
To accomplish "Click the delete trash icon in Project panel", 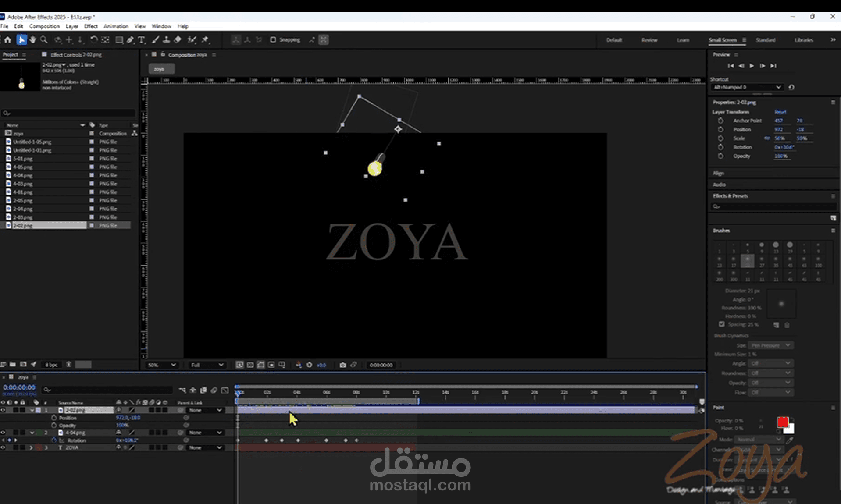I will pyautogui.click(x=69, y=364).
